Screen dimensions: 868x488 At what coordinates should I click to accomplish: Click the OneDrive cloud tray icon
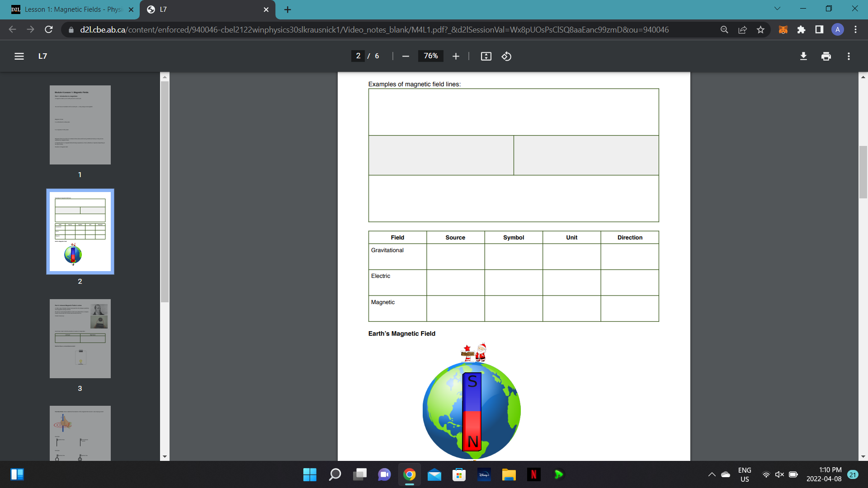pyautogui.click(x=726, y=474)
